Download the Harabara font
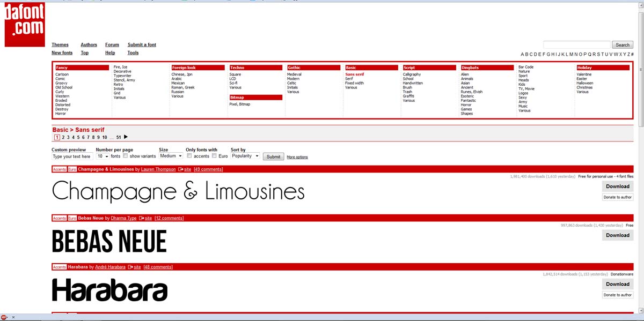 click(618, 284)
